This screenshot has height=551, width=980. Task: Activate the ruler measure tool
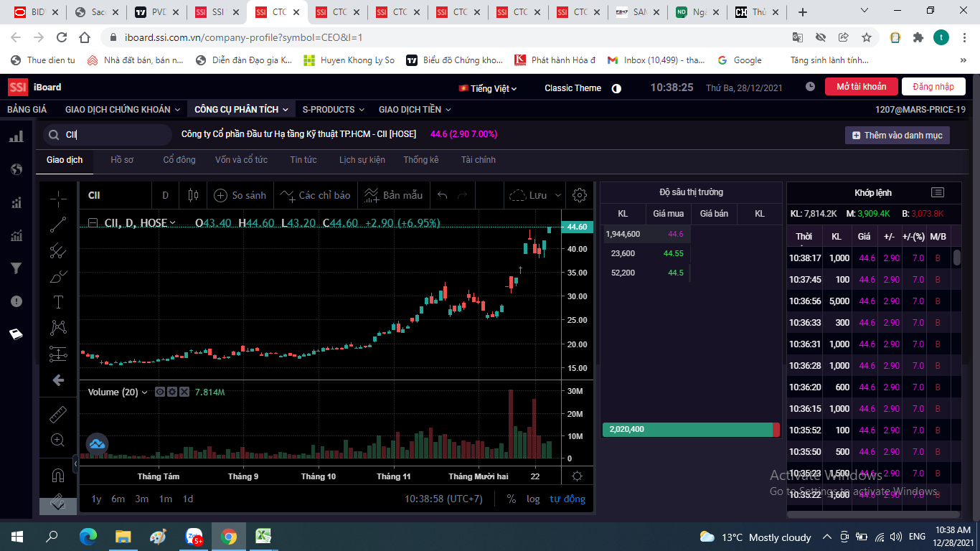coord(58,415)
